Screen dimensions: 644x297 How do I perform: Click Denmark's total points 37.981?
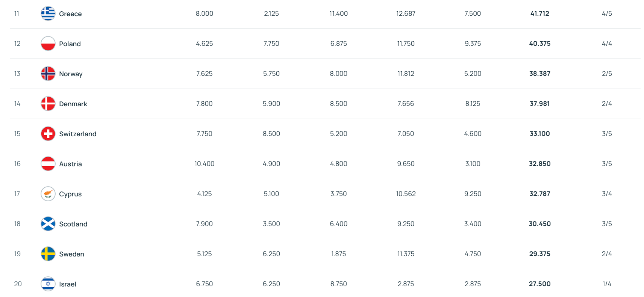click(539, 104)
